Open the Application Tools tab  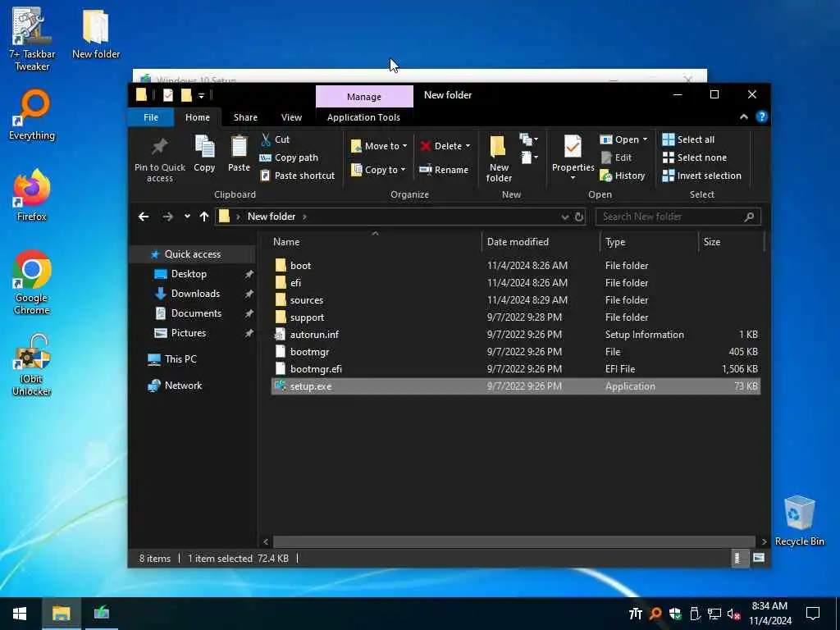tap(363, 117)
